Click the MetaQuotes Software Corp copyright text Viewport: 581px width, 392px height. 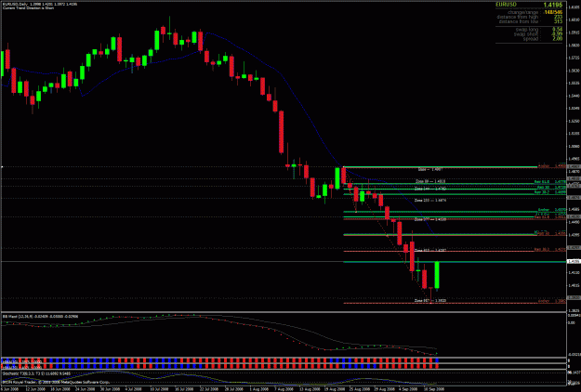tap(56, 382)
